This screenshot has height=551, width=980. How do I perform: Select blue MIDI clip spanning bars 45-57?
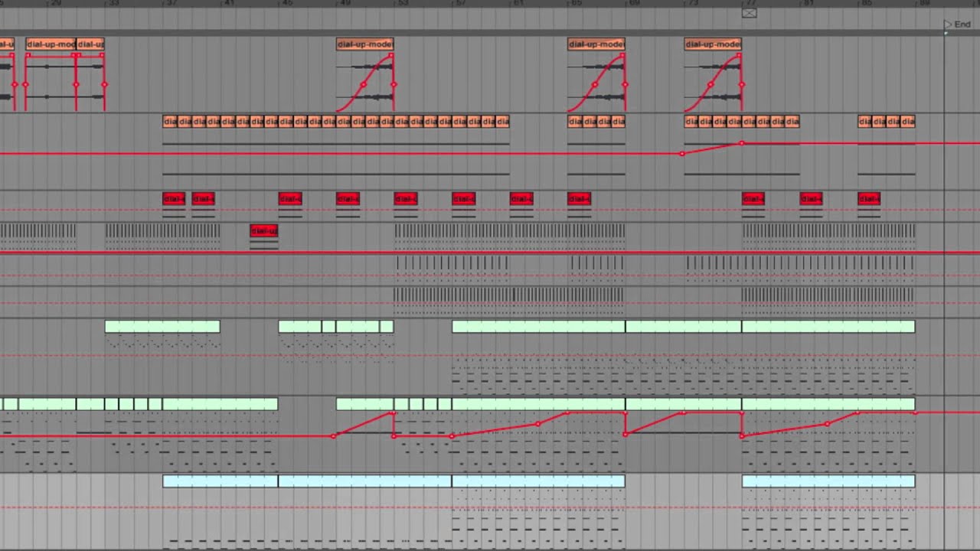(365, 481)
